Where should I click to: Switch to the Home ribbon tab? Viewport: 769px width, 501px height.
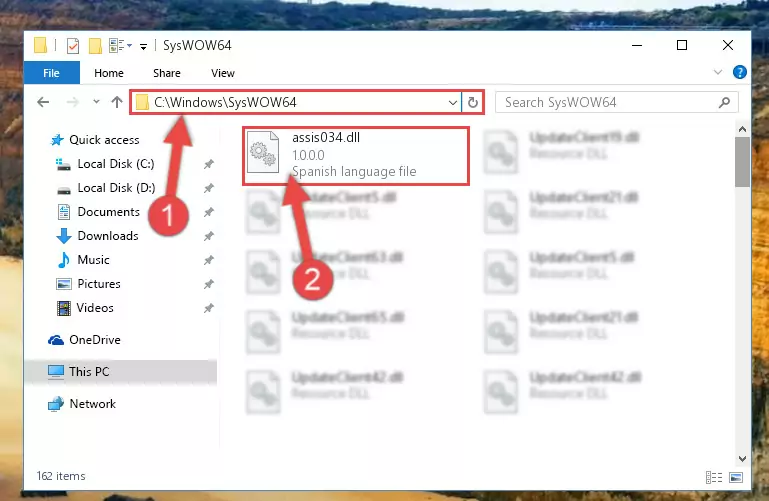[109, 73]
